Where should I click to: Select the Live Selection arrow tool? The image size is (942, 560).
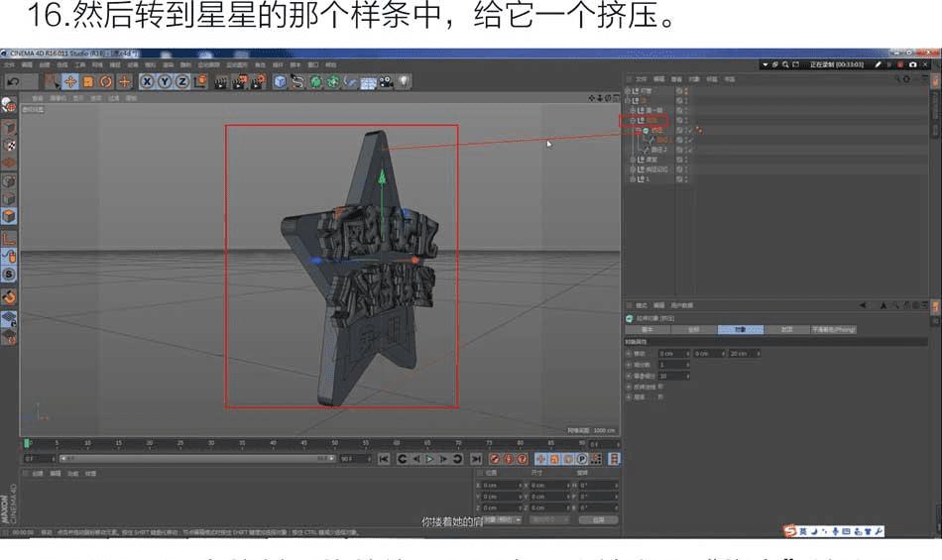pyautogui.click(x=53, y=81)
